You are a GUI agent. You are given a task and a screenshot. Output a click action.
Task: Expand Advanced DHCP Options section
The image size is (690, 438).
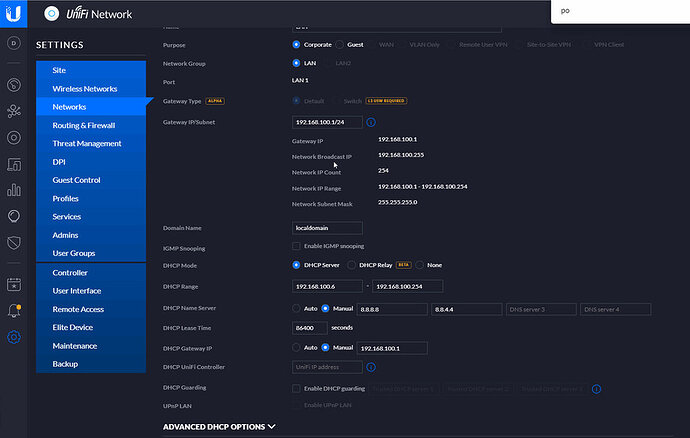tap(219, 427)
